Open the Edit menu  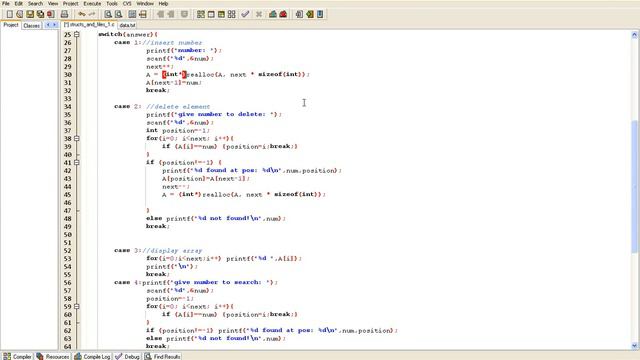[19, 3]
